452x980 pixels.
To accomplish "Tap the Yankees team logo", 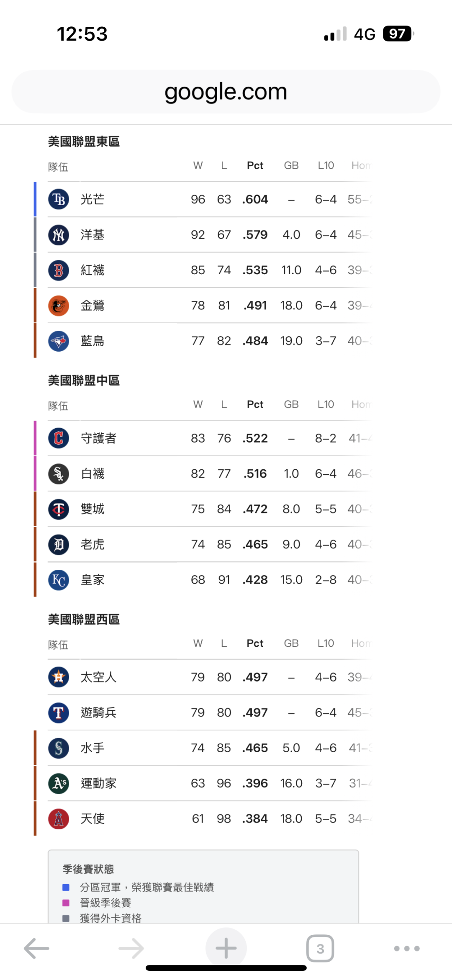I will [59, 235].
